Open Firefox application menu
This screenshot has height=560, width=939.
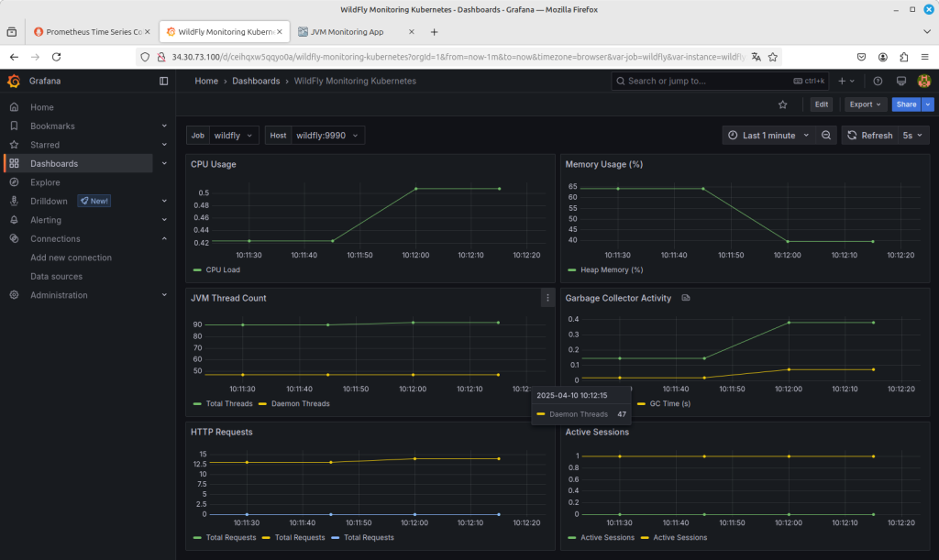tap(924, 57)
